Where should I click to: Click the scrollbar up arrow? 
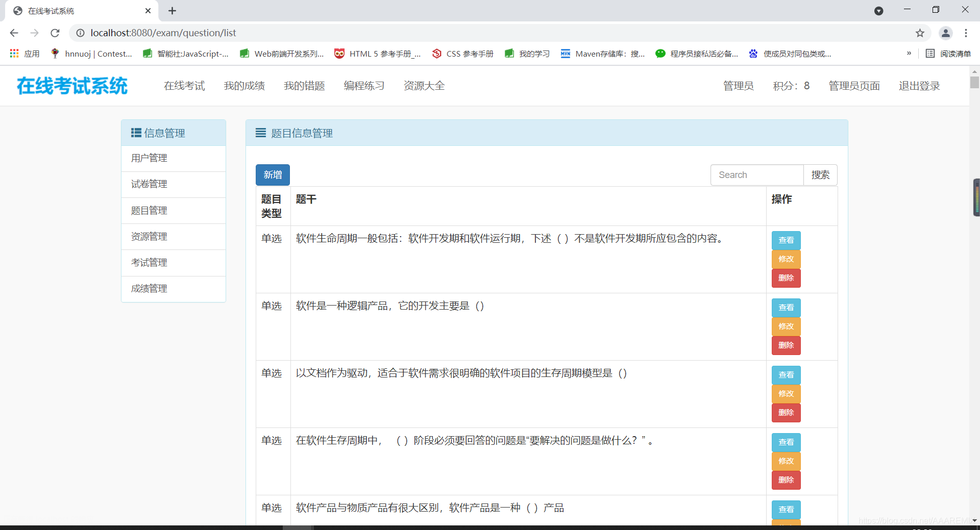tap(974, 71)
